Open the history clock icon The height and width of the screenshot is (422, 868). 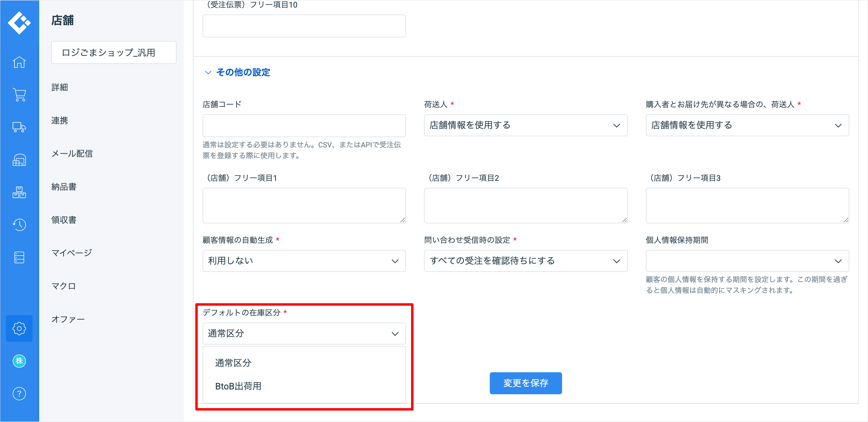pyautogui.click(x=19, y=225)
